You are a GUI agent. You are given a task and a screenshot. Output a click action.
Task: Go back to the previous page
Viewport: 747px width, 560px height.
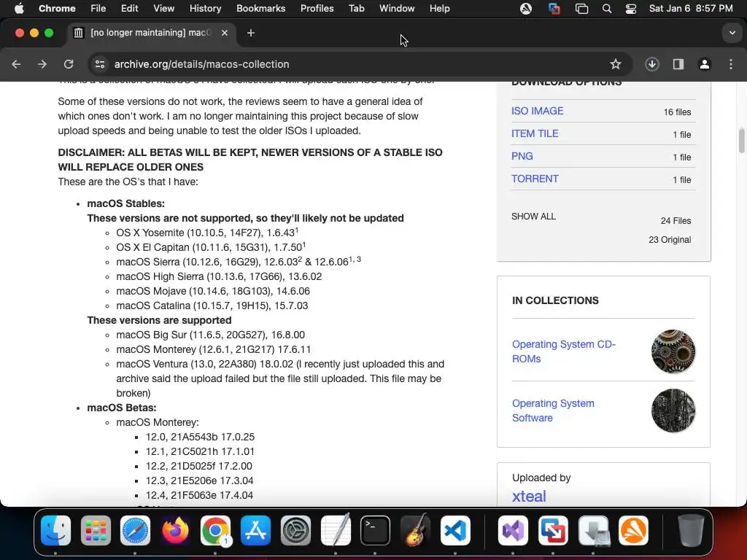(x=16, y=64)
